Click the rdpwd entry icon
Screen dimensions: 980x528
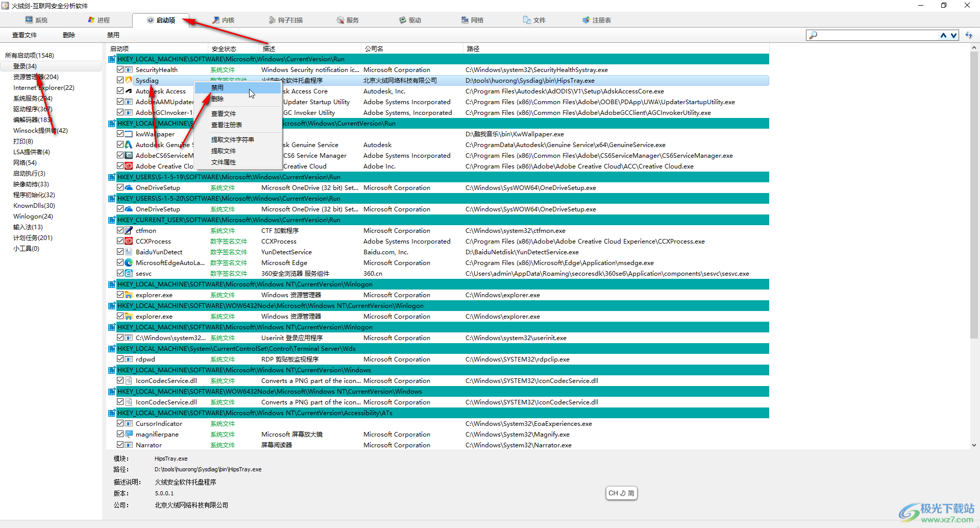point(129,359)
